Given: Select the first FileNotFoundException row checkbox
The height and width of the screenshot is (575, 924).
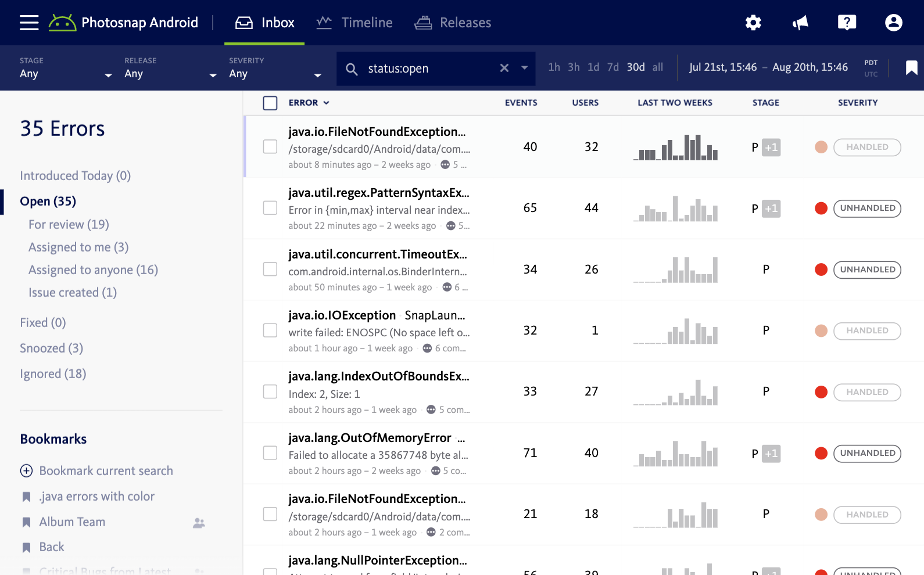Looking at the screenshot, I should tap(270, 146).
